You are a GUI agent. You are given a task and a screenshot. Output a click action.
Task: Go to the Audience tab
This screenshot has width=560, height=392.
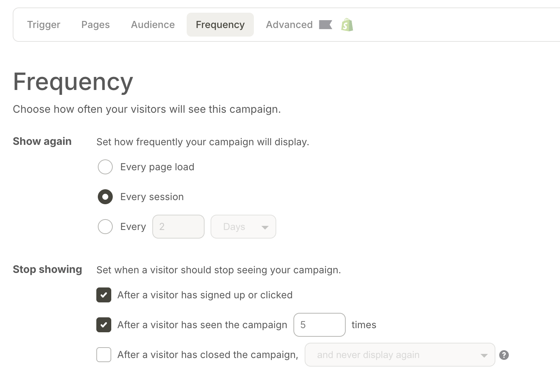coord(153,25)
